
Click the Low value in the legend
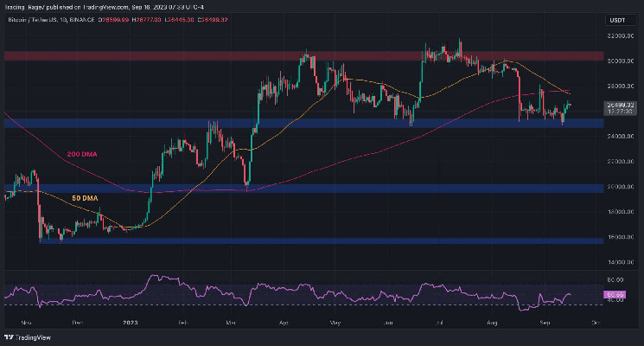point(180,20)
